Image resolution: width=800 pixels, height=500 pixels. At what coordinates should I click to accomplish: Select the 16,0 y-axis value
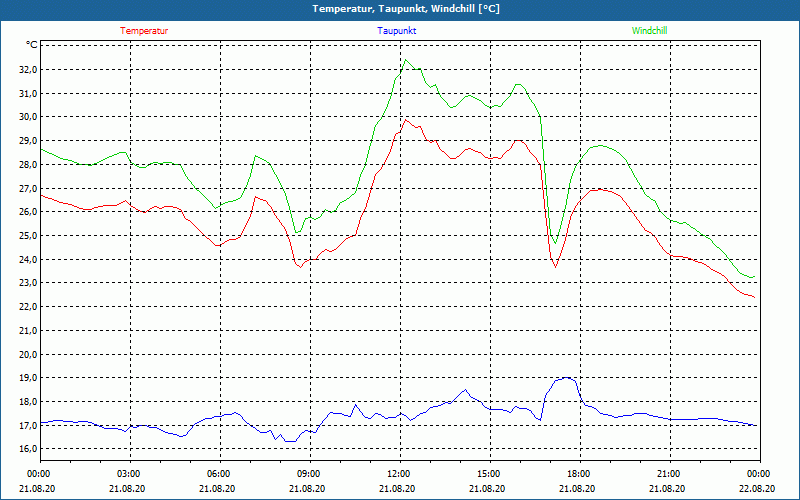pyautogui.click(x=29, y=449)
